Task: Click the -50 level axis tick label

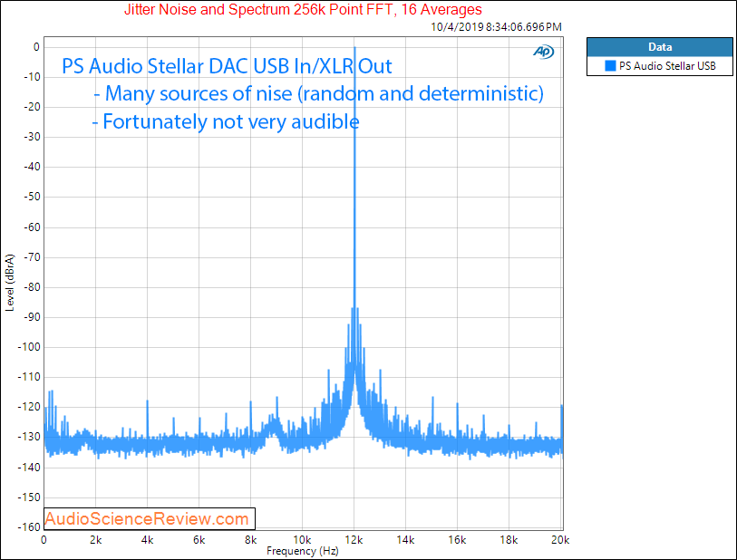Action: (x=32, y=197)
